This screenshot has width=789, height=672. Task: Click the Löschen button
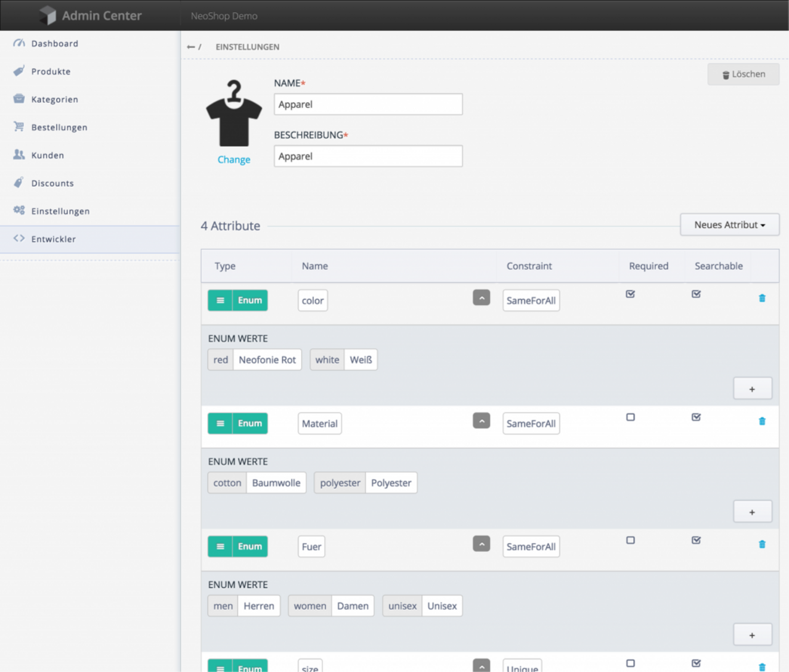(743, 75)
